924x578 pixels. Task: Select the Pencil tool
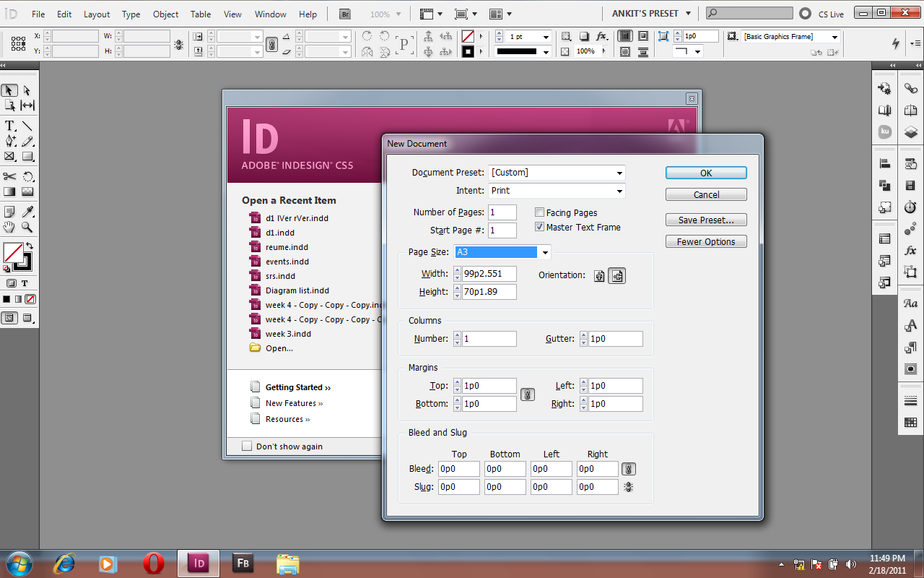[x=27, y=141]
